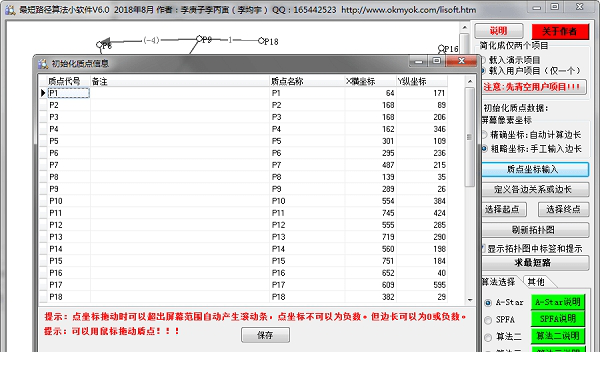
Task: Click the 质点坐标输入 button
Action: 535,170
